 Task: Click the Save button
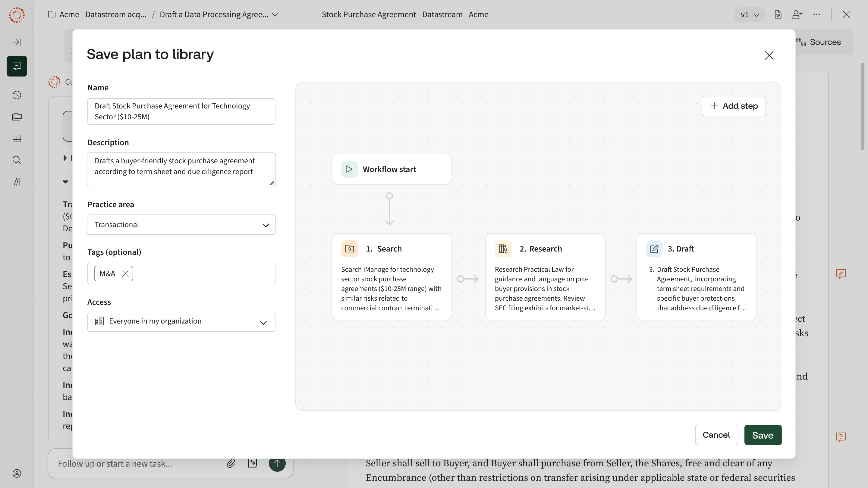pyautogui.click(x=763, y=435)
